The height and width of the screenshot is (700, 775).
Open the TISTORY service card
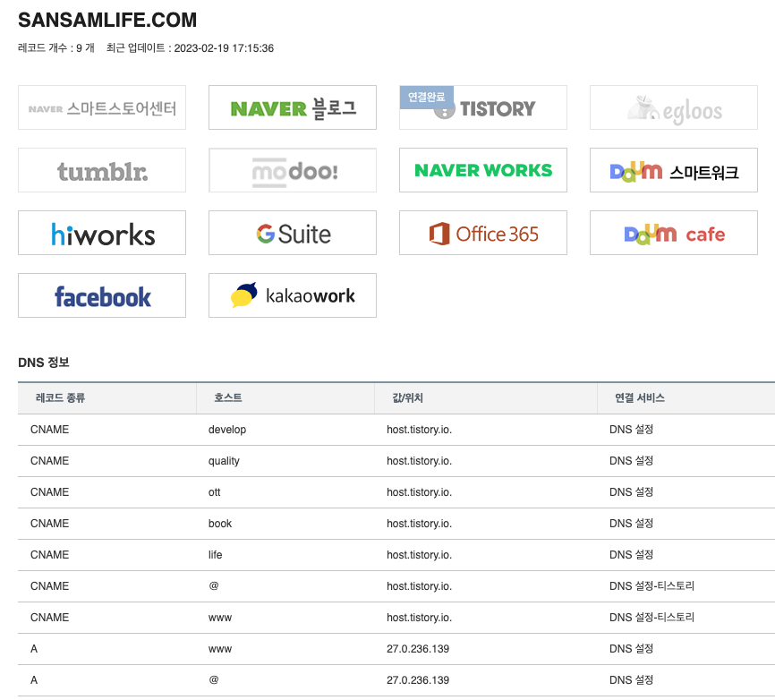click(483, 107)
